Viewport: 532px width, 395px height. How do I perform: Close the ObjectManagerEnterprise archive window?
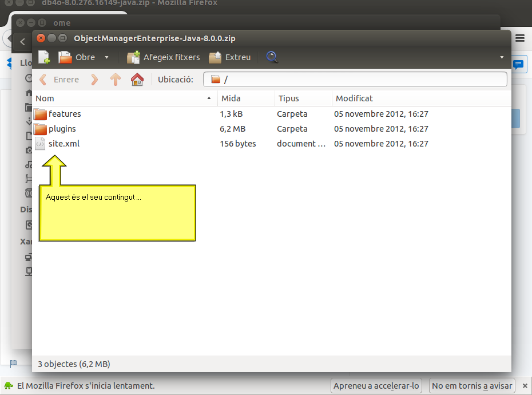[x=41, y=38]
